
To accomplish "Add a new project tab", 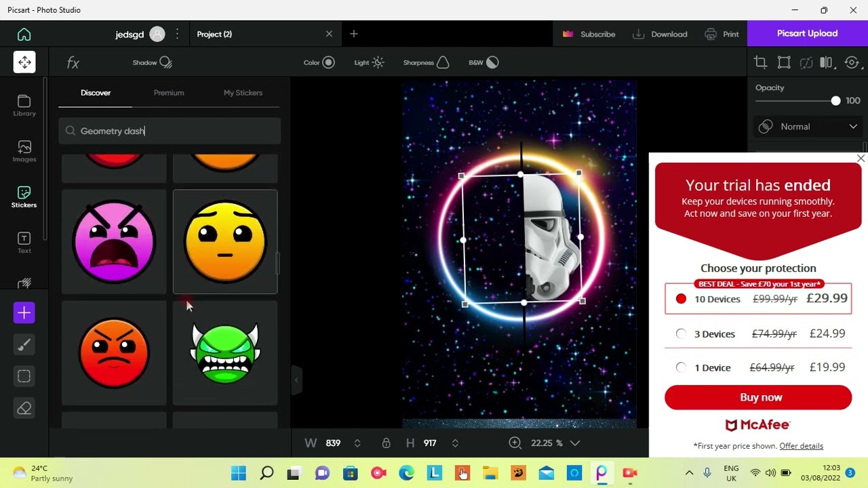I will (354, 34).
